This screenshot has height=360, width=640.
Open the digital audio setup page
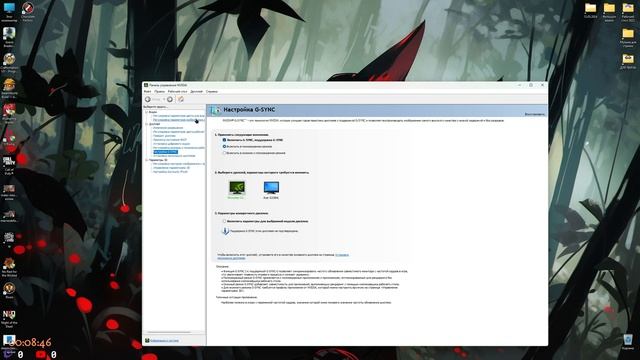[171, 144]
